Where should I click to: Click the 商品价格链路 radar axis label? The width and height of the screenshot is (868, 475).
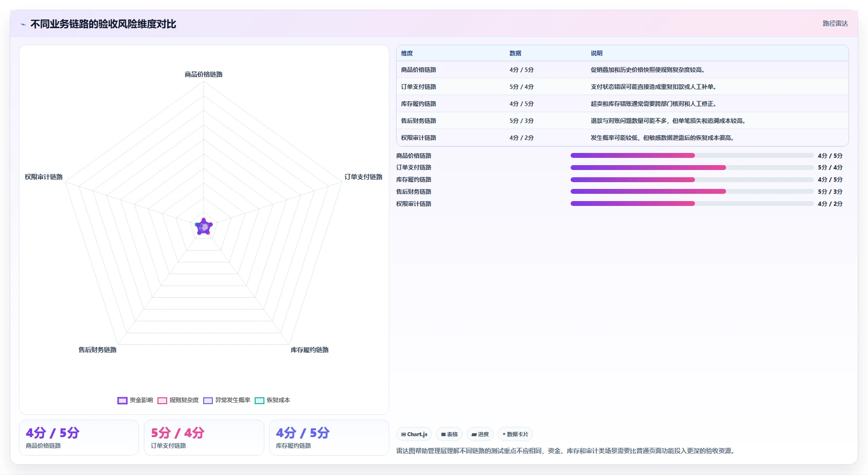click(204, 74)
